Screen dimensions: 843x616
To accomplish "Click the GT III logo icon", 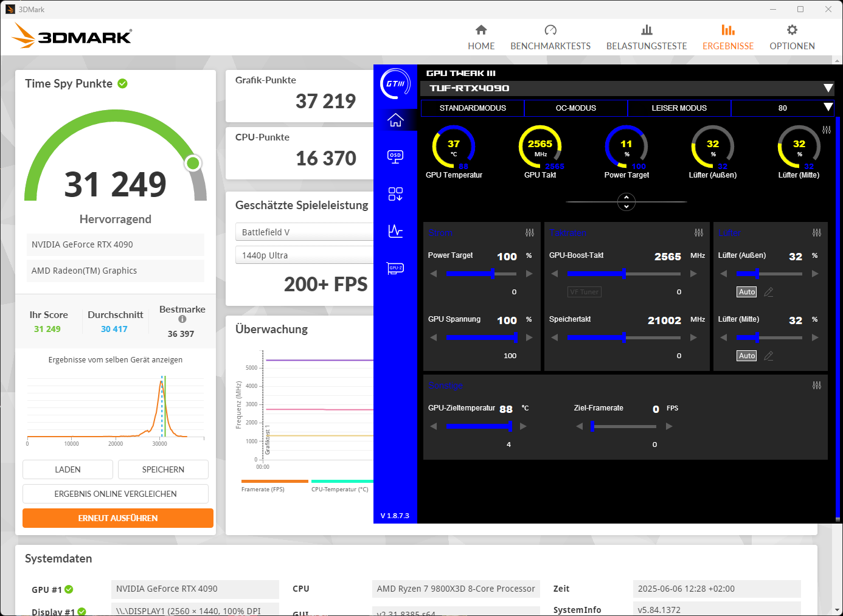I will 395,84.
